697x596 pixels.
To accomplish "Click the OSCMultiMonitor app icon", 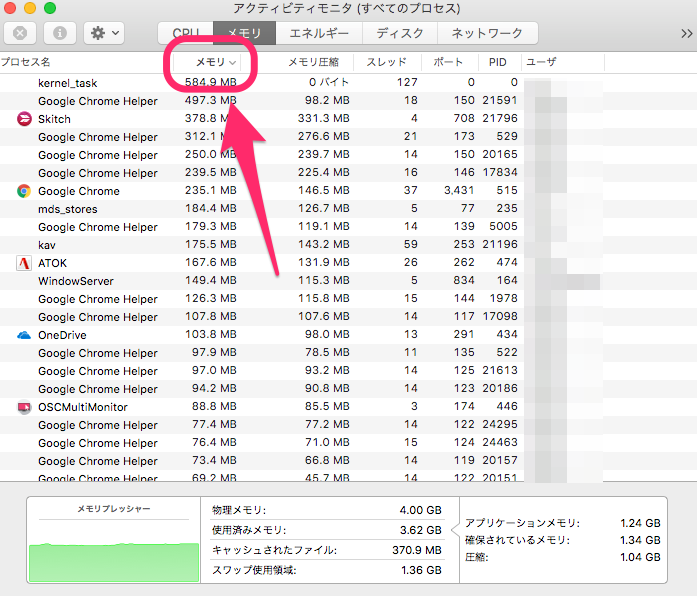I will (24, 407).
